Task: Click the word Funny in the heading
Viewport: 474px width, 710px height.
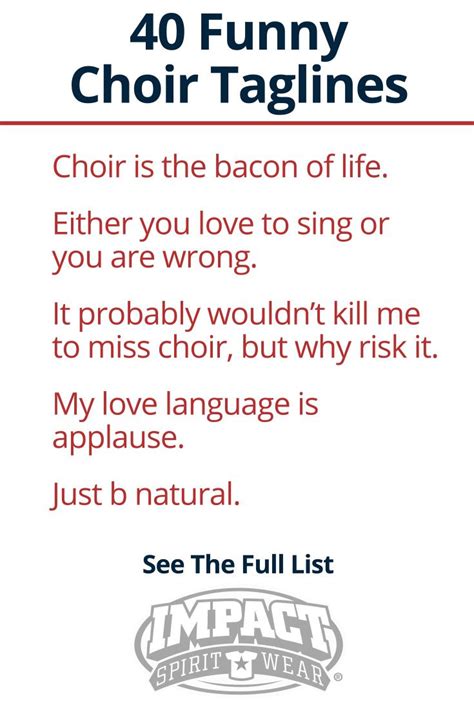Action: [271, 35]
